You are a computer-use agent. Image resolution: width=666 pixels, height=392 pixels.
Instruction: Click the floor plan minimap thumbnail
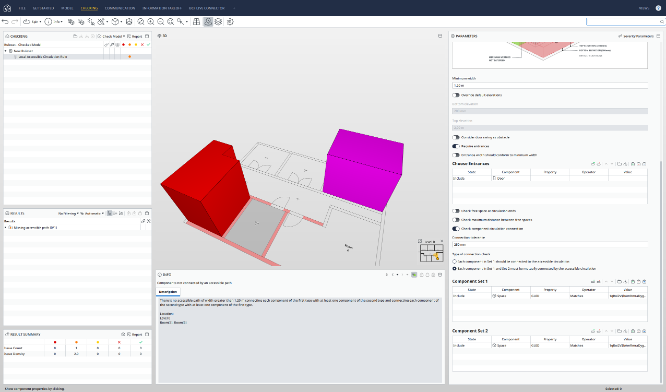point(431,253)
